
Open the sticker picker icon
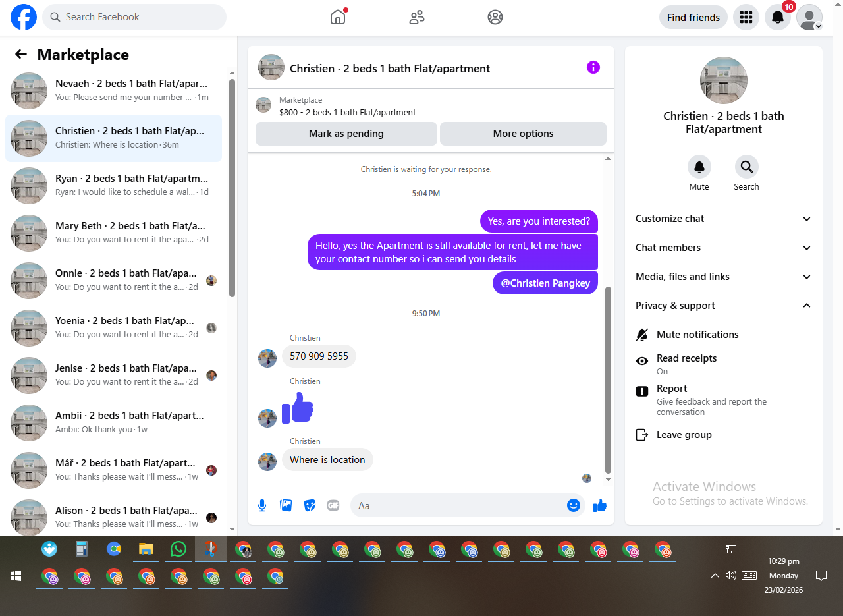pyautogui.click(x=310, y=505)
